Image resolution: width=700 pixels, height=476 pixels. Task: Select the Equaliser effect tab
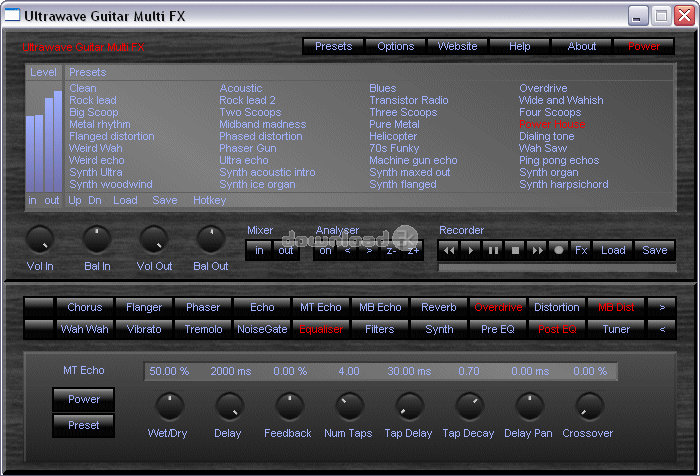pyautogui.click(x=321, y=330)
